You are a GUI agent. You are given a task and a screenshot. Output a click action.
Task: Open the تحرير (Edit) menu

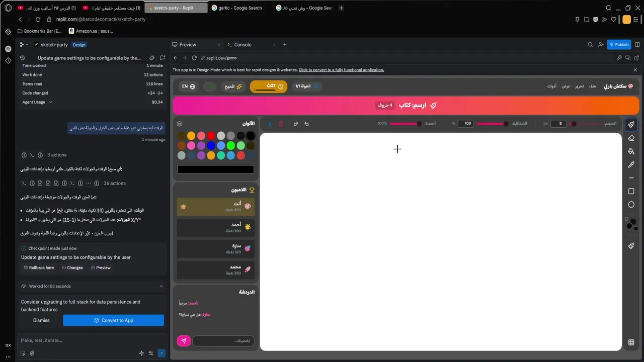(x=580, y=86)
